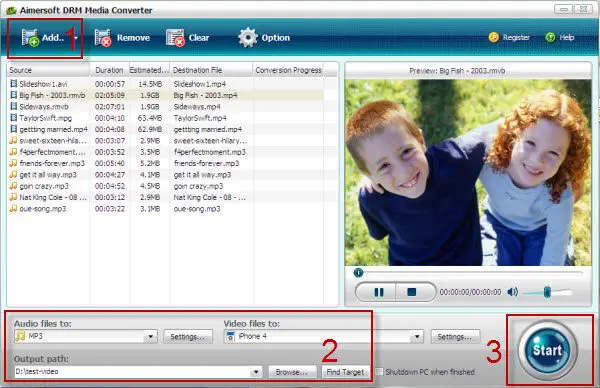Click music note icon beside goin crazy.mp3
The image size is (600, 388).
[x=13, y=186]
